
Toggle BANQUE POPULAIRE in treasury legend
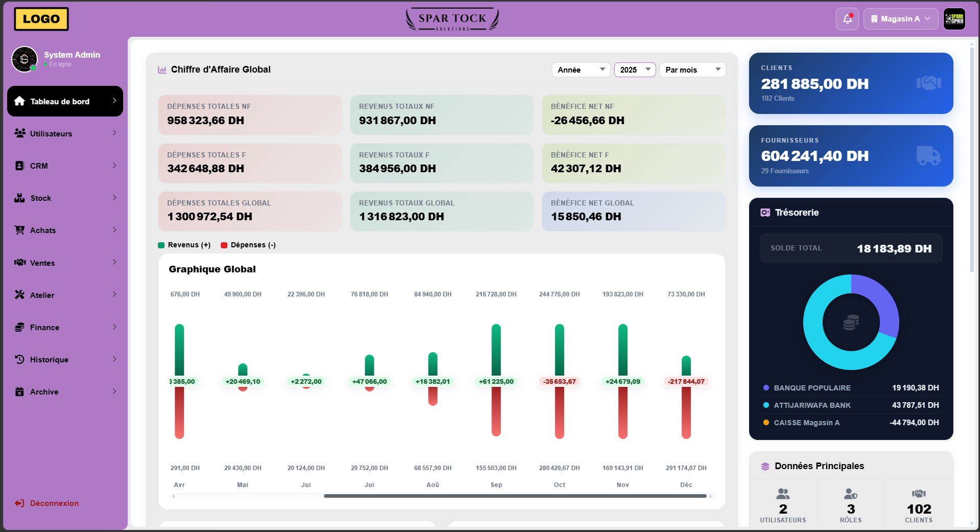coord(811,388)
